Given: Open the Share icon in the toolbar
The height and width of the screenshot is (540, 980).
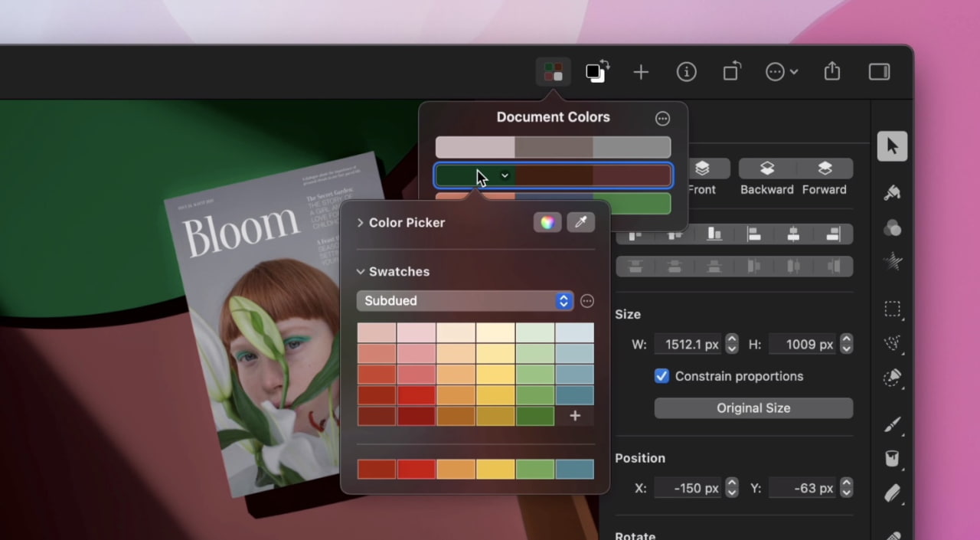Looking at the screenshot, I should pos(831,71).
